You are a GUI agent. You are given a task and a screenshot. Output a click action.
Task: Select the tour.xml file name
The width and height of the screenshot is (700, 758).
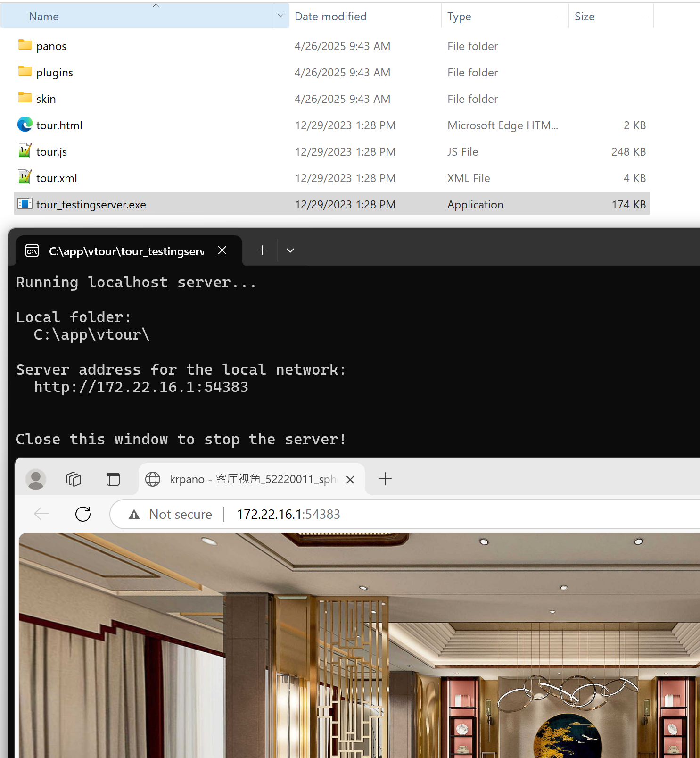(x=57, y=178)
